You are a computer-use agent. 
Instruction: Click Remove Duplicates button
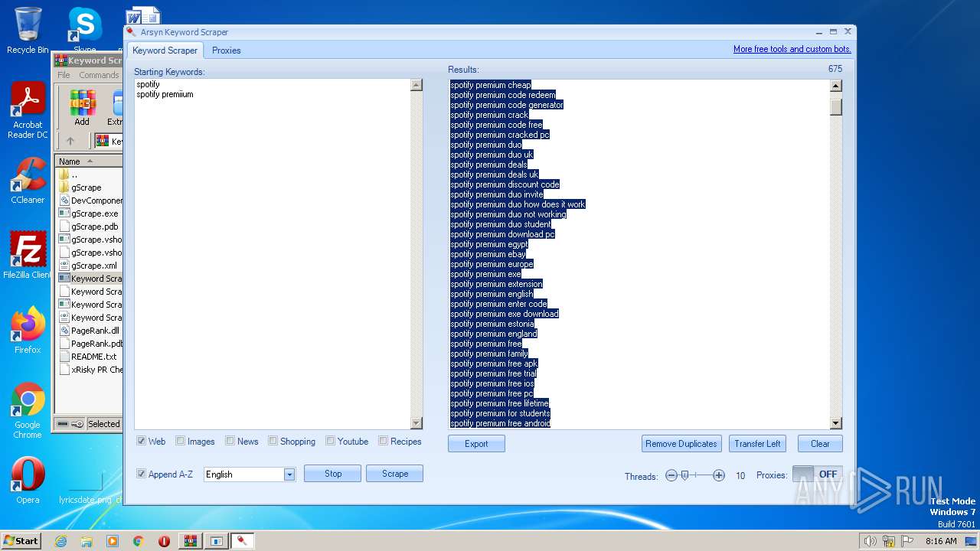(x=681, y=444)
